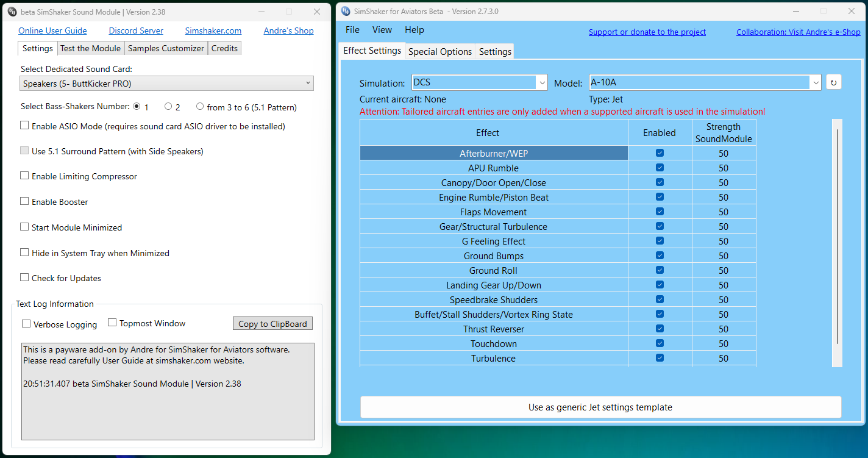Uncheck Ground Roll enabled checkbox
868x458 pixels.
[x=660, y=270]
